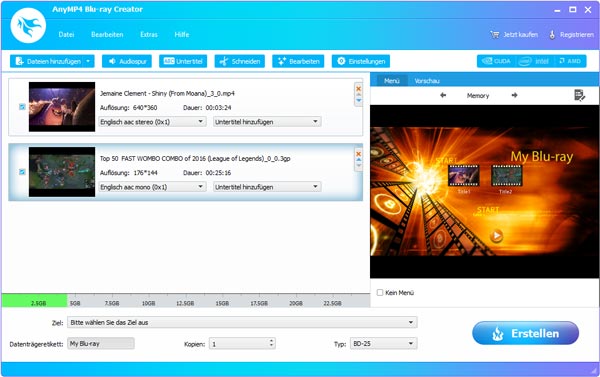600x377 pixels.
Task: Open the Bearbeiten effects toolbar button
Action: point(298,61)
